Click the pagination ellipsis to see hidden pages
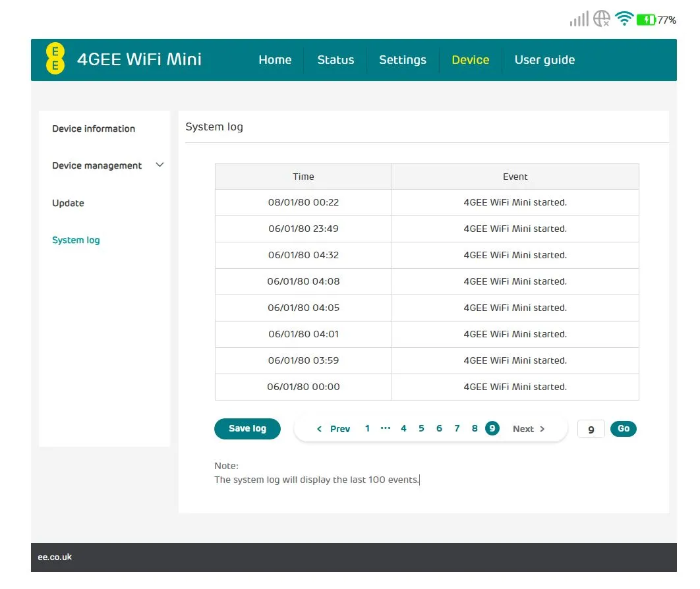 point(386,428)
